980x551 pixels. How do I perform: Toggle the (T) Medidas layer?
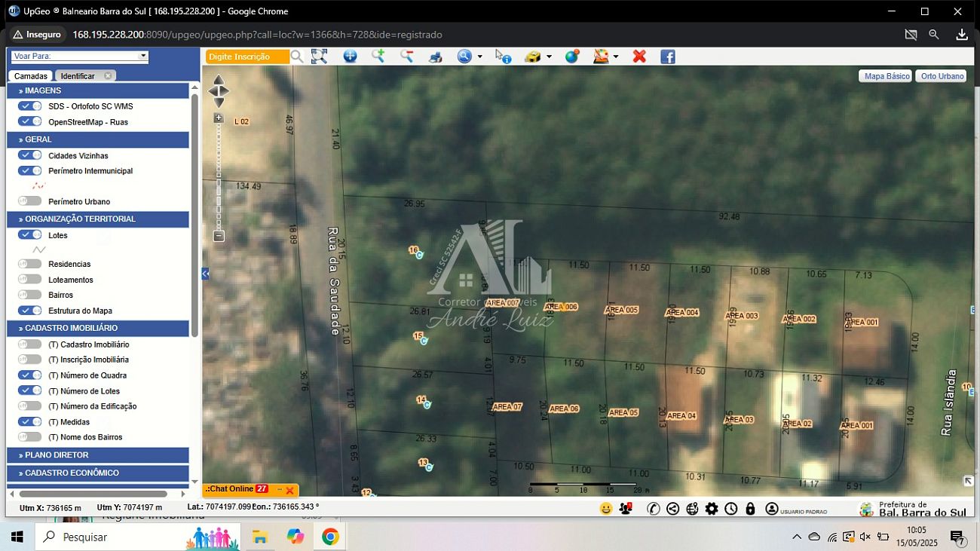click(30, 422)
